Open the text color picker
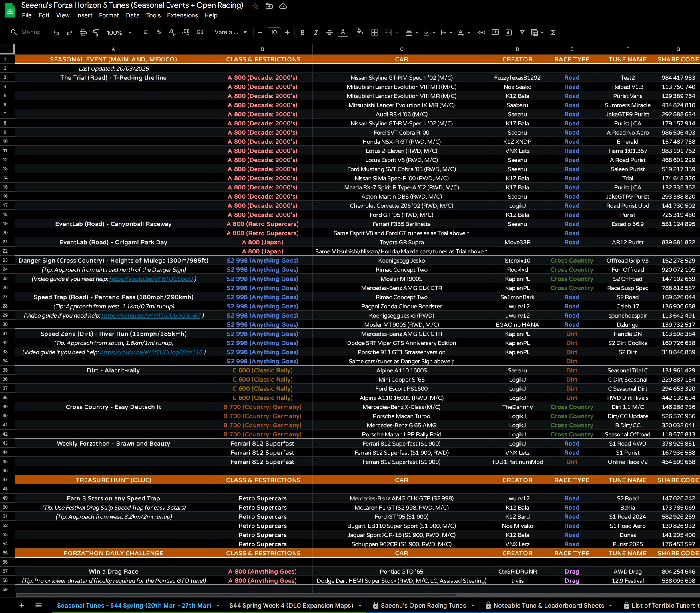700x613 pixels. tap(343, 33)
